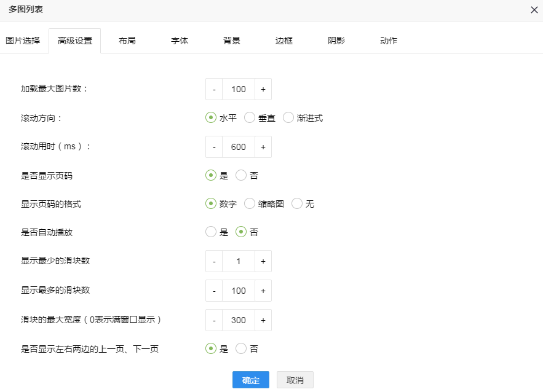Pick 缩略图 as page number format

pyautogui.click(x=250, y=203)
